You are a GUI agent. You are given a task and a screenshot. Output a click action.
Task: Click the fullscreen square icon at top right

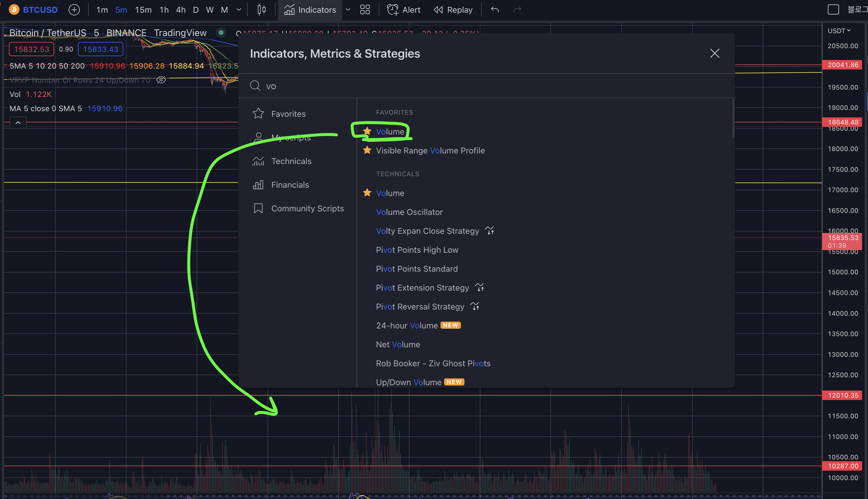point(833,9)
